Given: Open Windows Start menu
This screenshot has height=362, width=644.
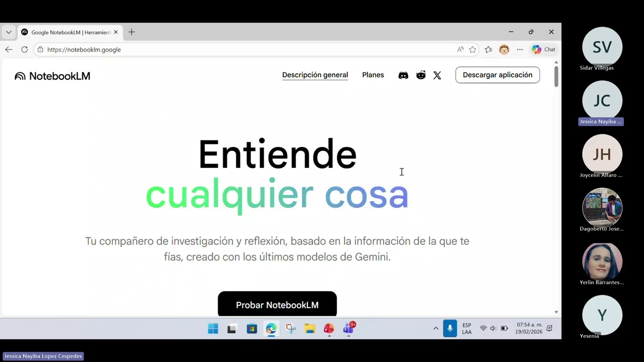Looking at the screenshot, I should coord(213,329).
